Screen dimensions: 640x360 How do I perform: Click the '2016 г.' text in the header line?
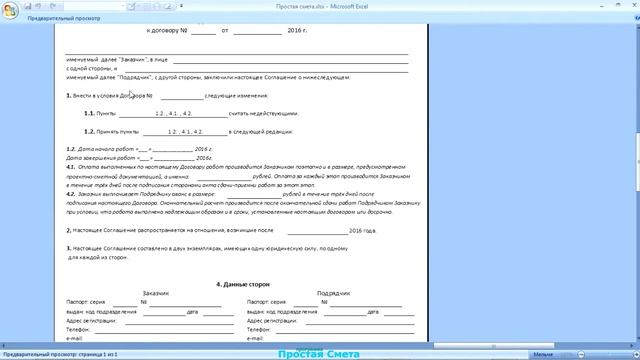297,31
